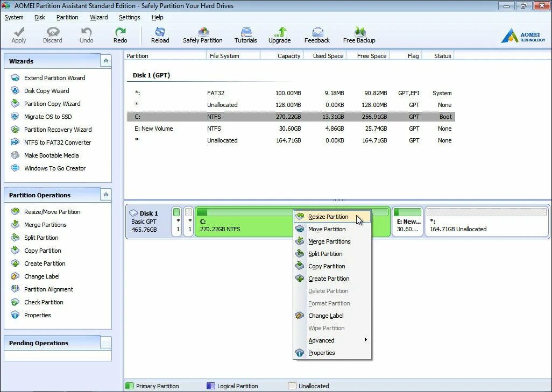Choose Check Partition in sidebar
The height and width of the screenshot is (392, 552).
[37, 302]
